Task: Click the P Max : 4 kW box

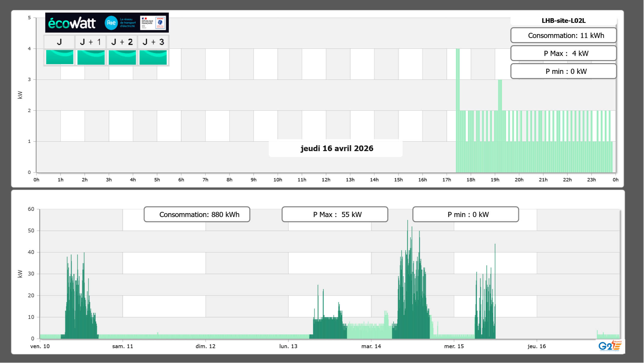Action: click(563, 53)
